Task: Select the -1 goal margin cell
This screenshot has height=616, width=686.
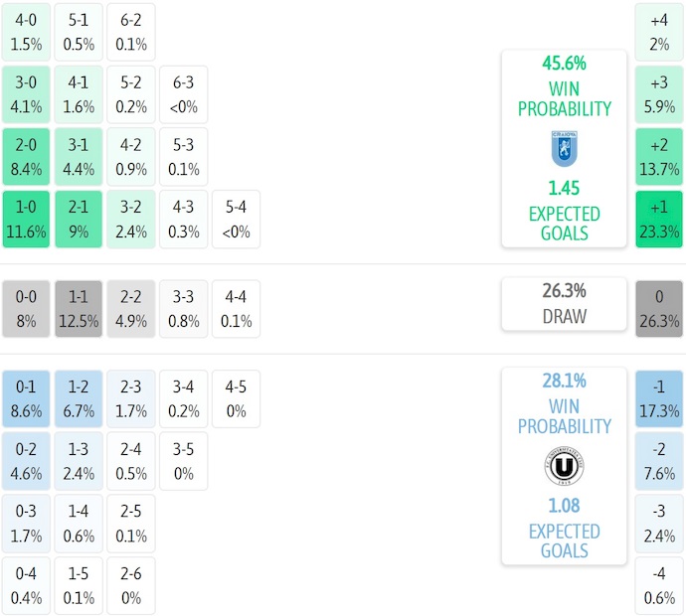Action: pyautogui.click(x=659, y=398)
